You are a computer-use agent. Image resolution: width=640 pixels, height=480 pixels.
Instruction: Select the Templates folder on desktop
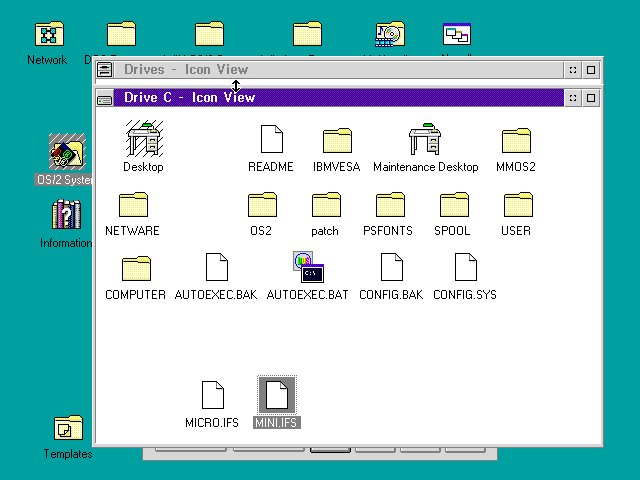[69, 428]
